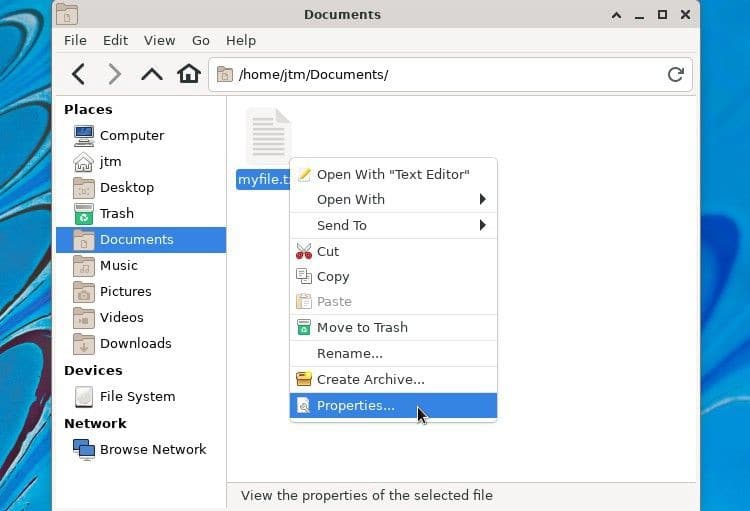Go forward with the right arrow button
The height and width of the screenshot is (511, 750).
pyautogui.click(x=114, y=75)
